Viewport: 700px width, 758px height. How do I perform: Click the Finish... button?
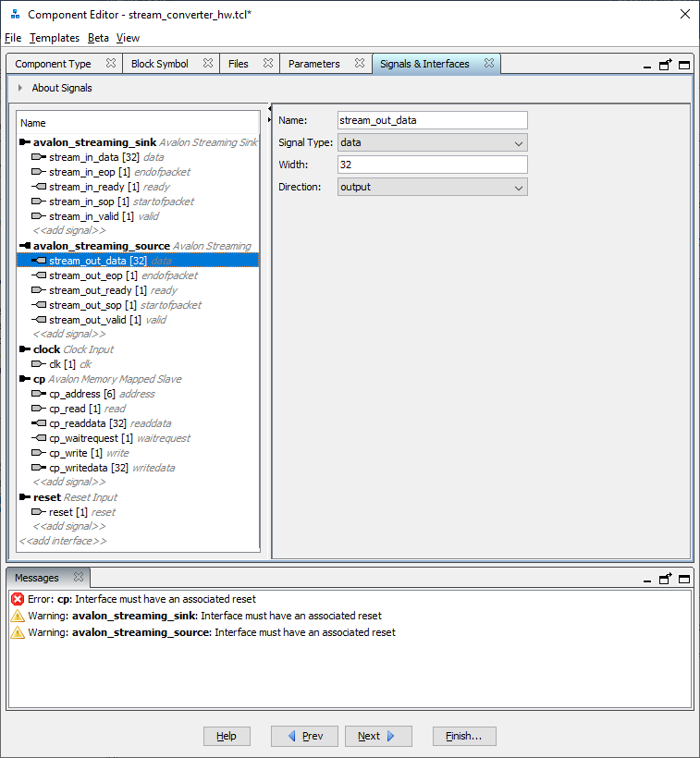(x=464, y=736)
